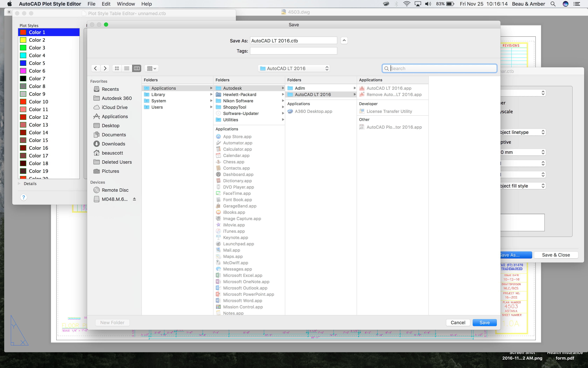
Task: Click the AutoCAD LT 2016.app icon
Action: (x=362, y=88)
